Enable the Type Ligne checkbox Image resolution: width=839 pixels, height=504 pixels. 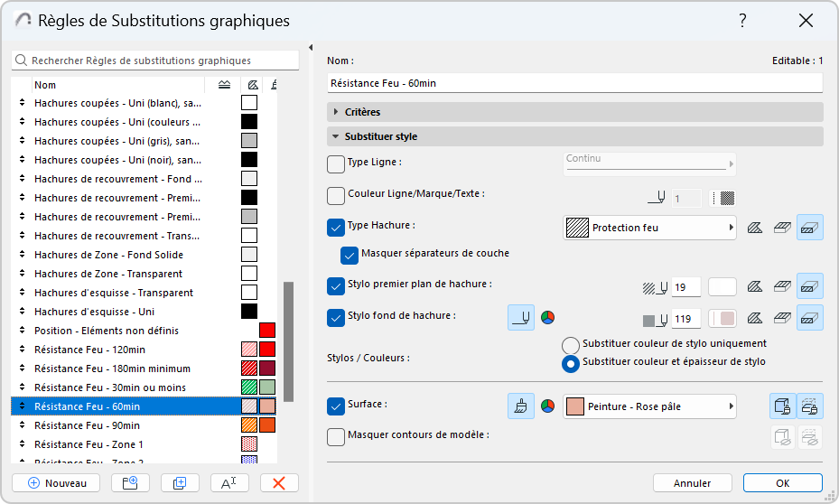[x=335, y=163]
